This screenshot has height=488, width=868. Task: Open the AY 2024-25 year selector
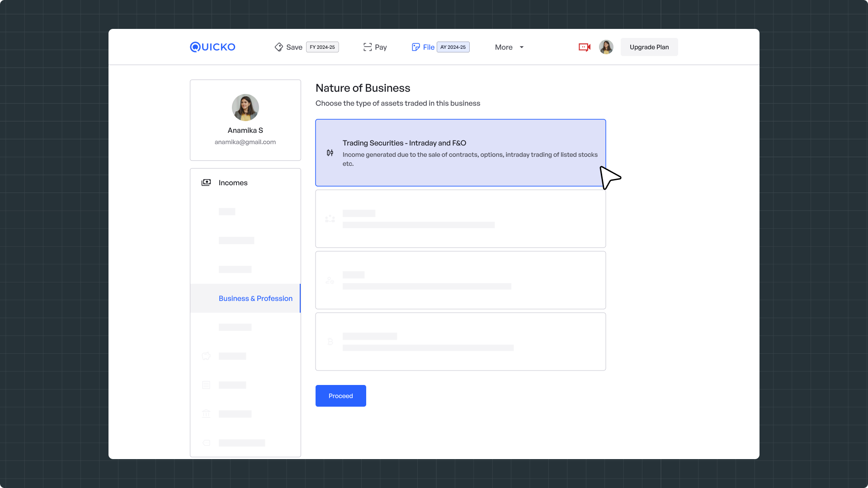click(453, 47)
